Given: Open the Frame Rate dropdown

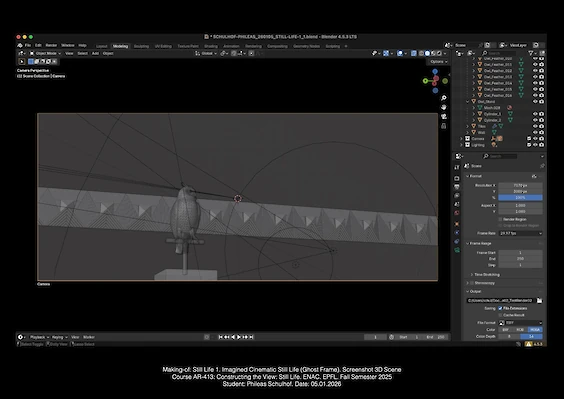Looking at the screenshot, I should (520, 233).
